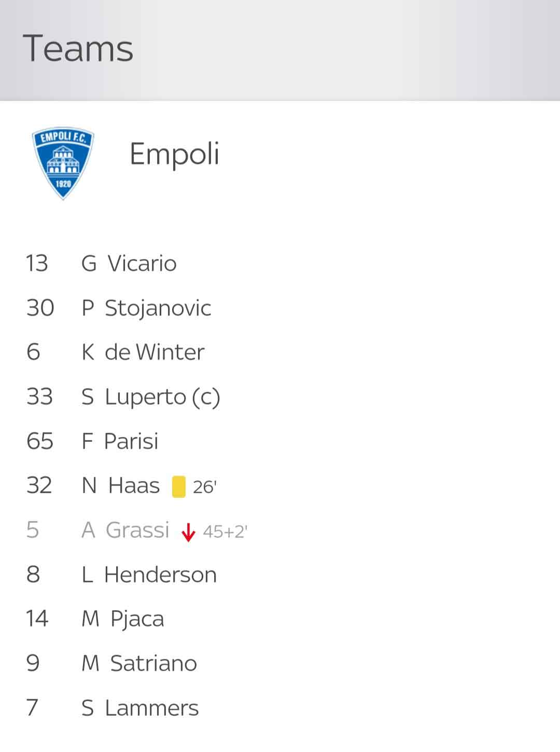Select captain S Luperto
Viewport: 560px width, 752px height.
(x=151, y=397)
